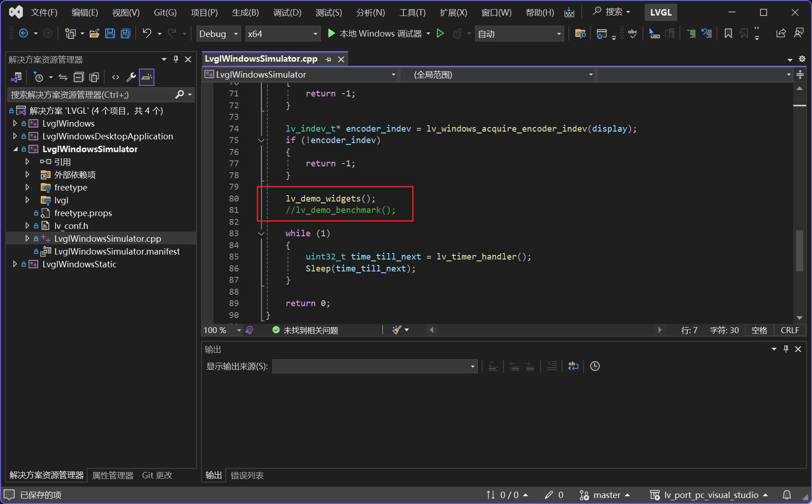Undo last edit using Undo icon
Screen dimensions: 812x504
coord(146,33)
